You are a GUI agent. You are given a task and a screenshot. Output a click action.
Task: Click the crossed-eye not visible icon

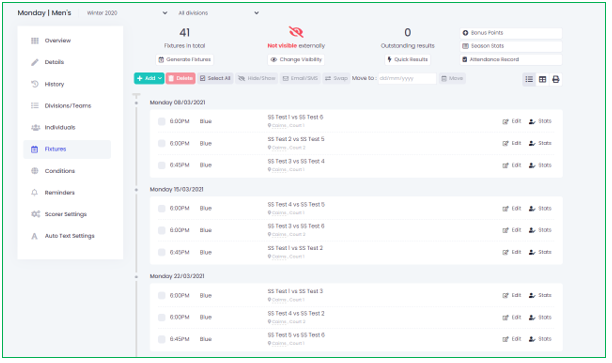(296, 32)
